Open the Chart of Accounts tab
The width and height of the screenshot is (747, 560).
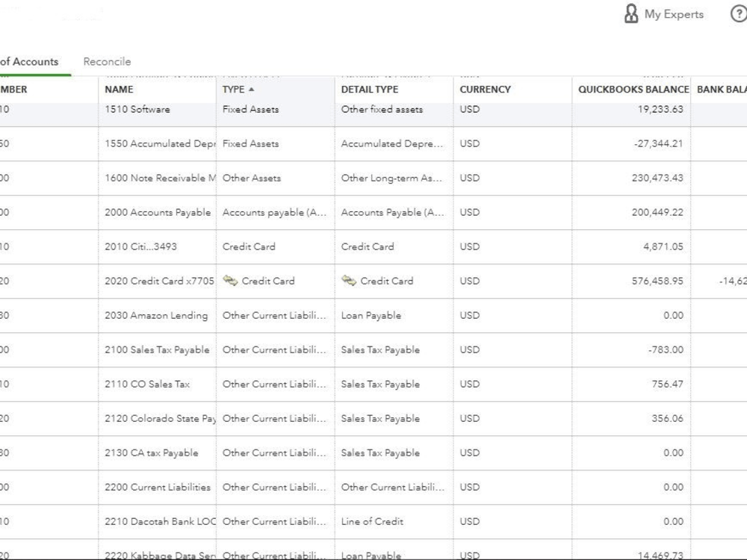point(29,61)
